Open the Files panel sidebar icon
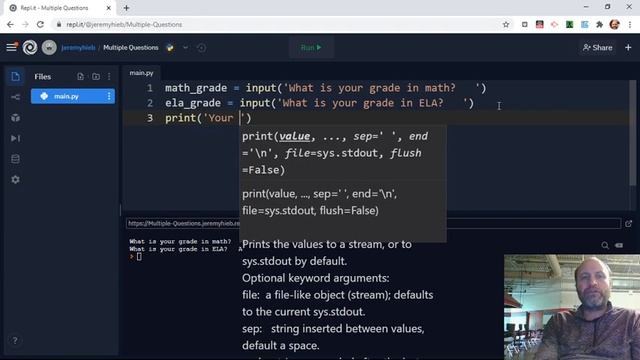Viewport: 640px width, 360px height. 16,76
